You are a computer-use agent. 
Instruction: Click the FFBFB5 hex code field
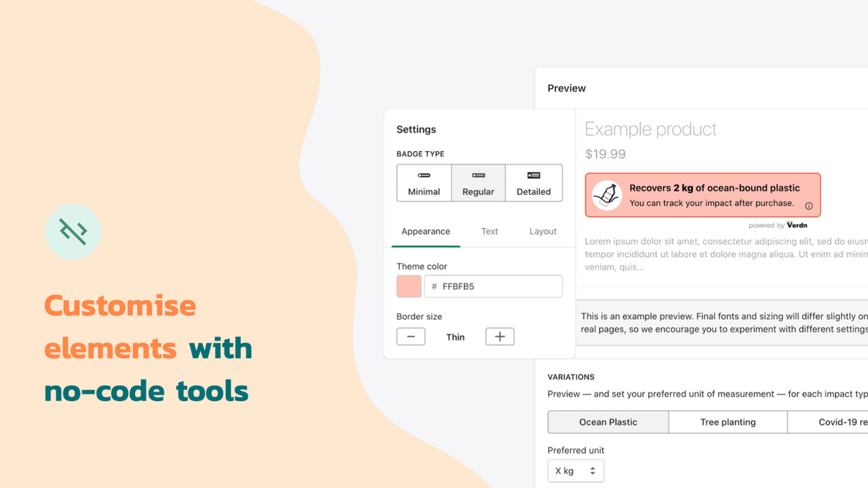point(493,286)
